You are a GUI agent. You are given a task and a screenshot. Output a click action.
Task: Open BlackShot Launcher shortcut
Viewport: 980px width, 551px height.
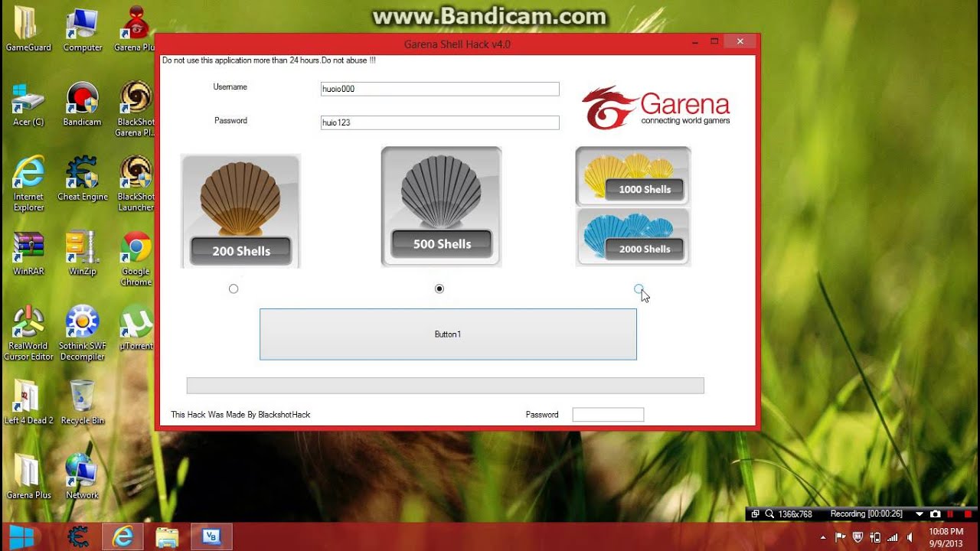136,184
